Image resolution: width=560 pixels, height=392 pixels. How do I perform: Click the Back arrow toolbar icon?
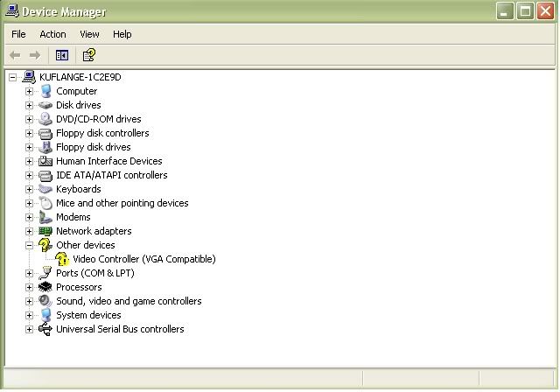click(15, 55)
